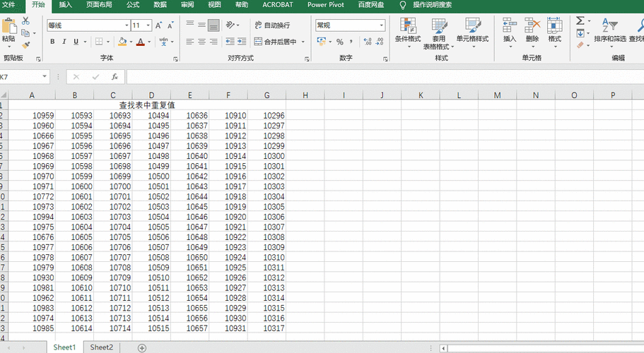Open 套用表格格式 table styles
This screenshot has height=353, width=644.
point(439,34)
